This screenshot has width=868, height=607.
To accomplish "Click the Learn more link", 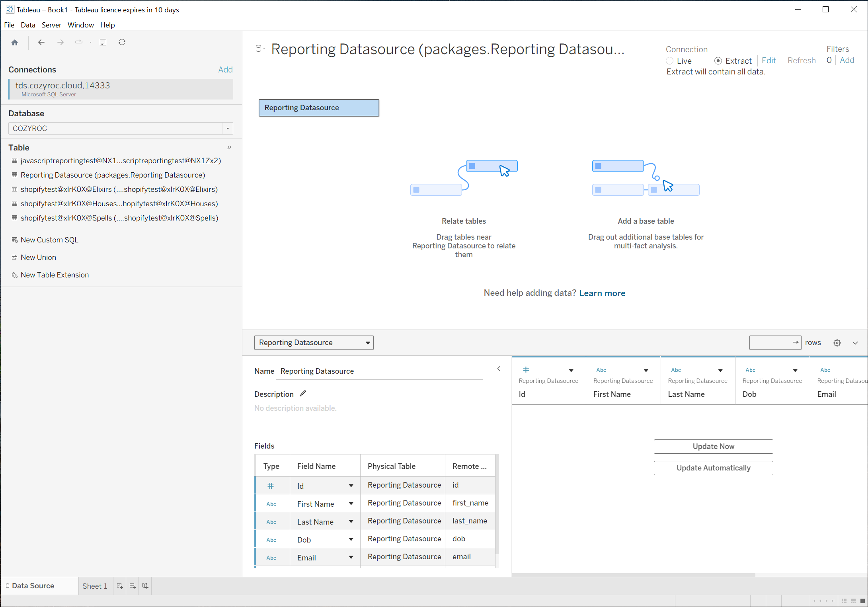I will pos(602,293).
